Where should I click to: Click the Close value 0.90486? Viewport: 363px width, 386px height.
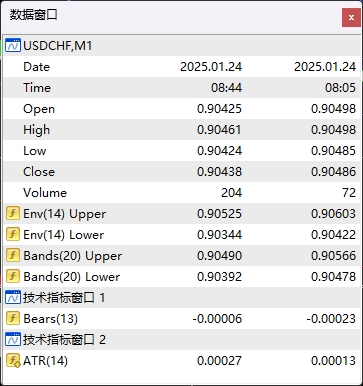click(x=333, y=172)
